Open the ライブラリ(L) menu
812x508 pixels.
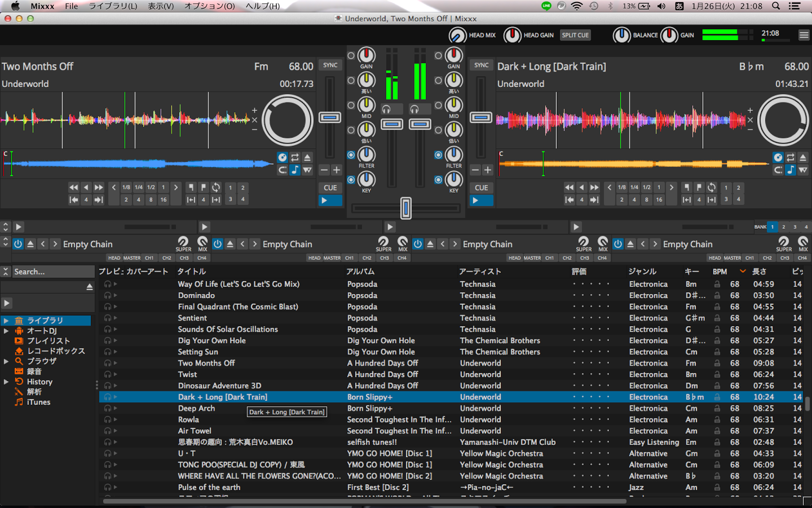(113, 6)
